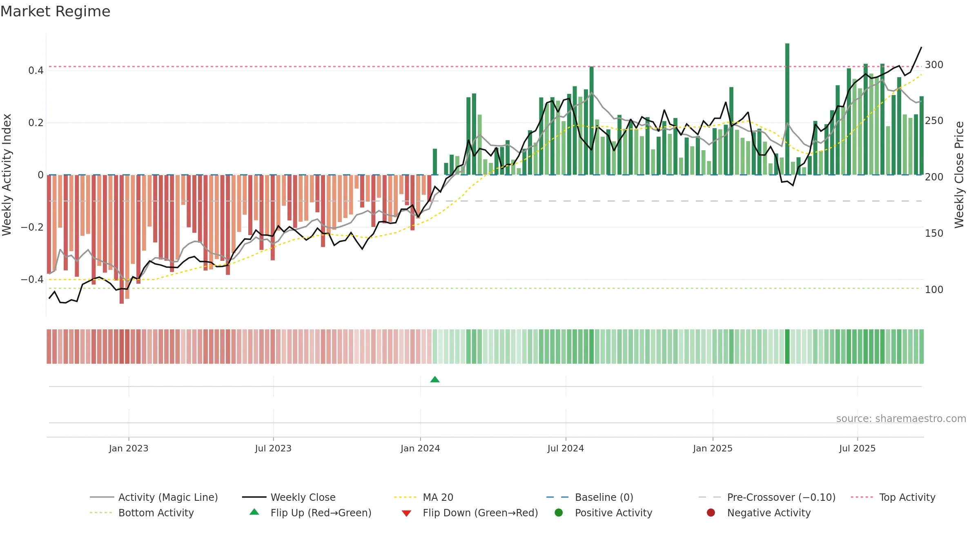Click the Jan 2023 axis label
Image resolution: width=980 pixels, height=551 pixels.
pyautogui.click(x=129, y=448)
